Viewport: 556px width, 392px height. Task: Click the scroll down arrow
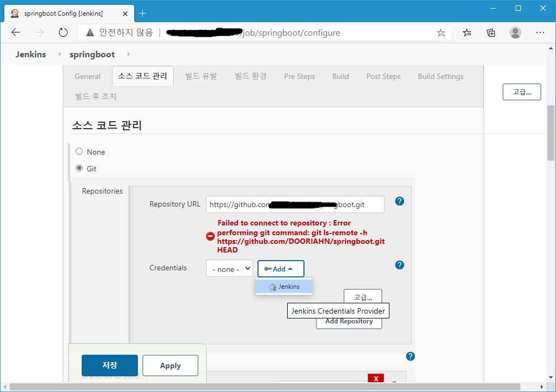point(551,377)
